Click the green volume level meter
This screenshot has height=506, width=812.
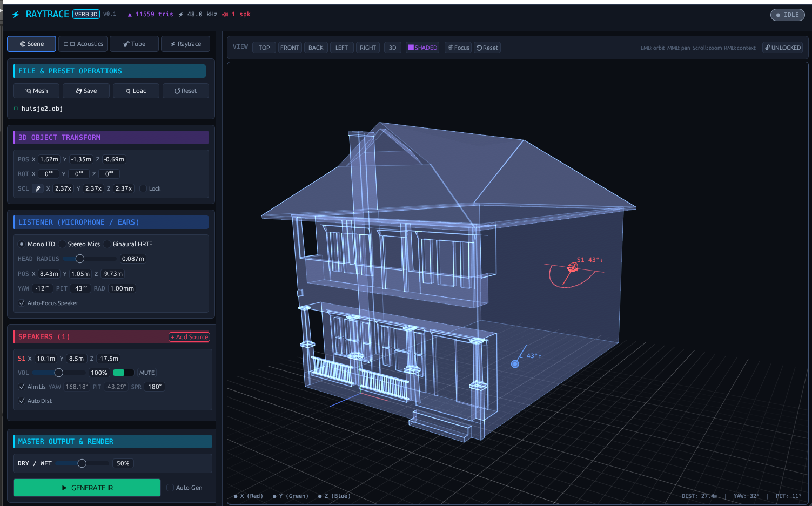pyautogui.click(x=124, y=373)
